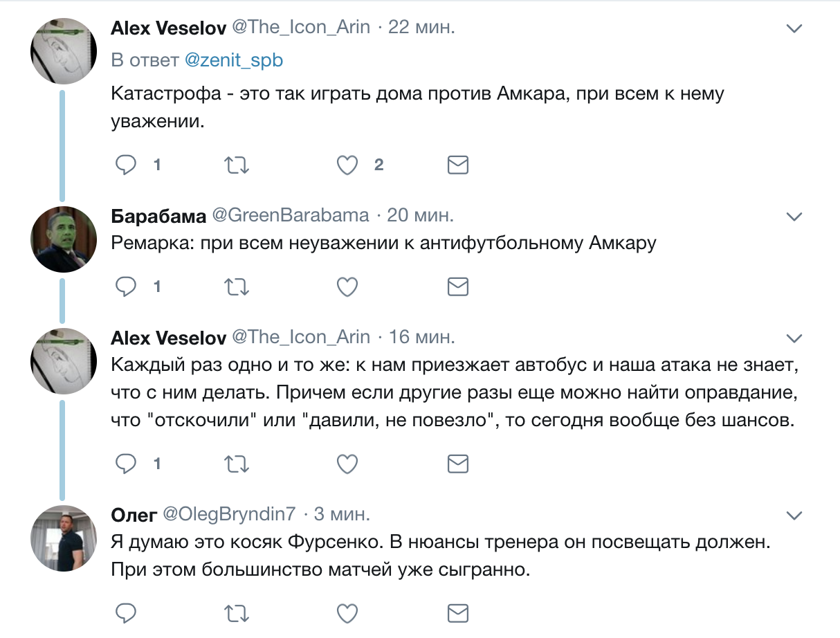Reply to Барабама's tweet
840x638 pixels.
pos(125,286)
